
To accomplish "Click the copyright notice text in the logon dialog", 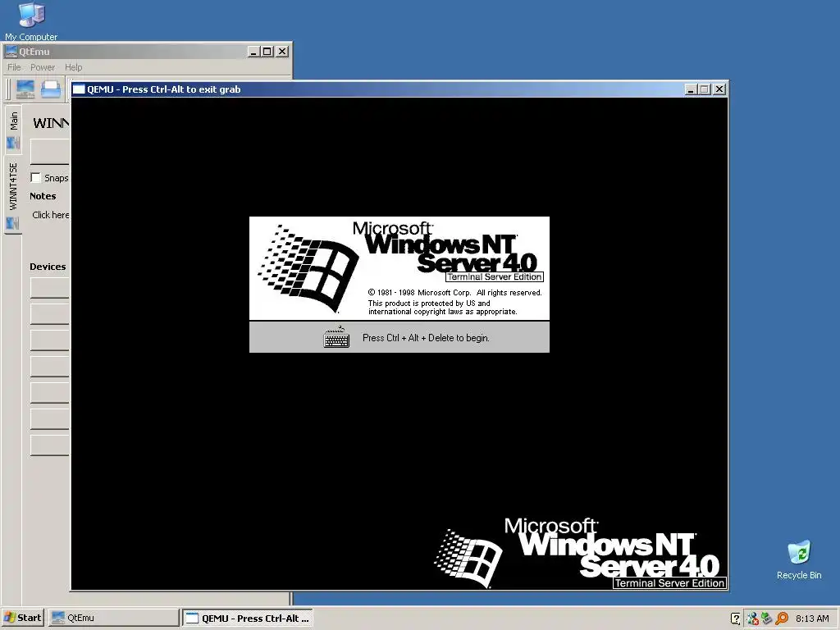I will pyautogui.click(x=454, y=302).
